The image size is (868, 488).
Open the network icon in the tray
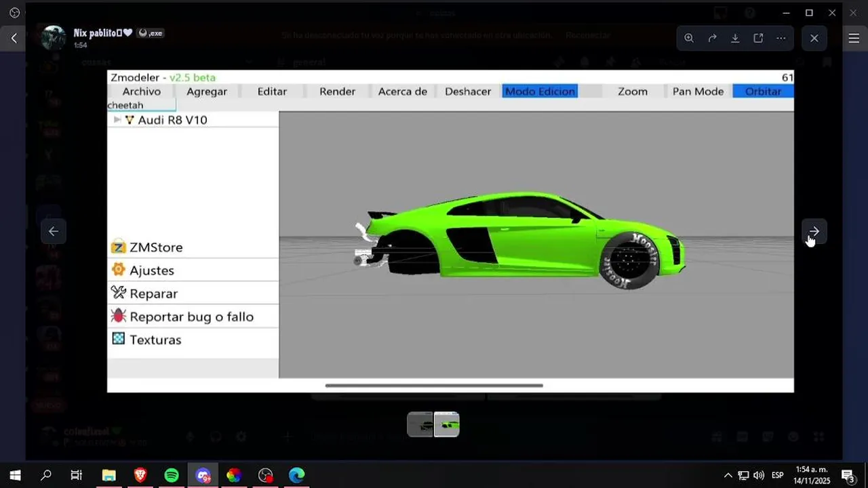click(743, 475)
